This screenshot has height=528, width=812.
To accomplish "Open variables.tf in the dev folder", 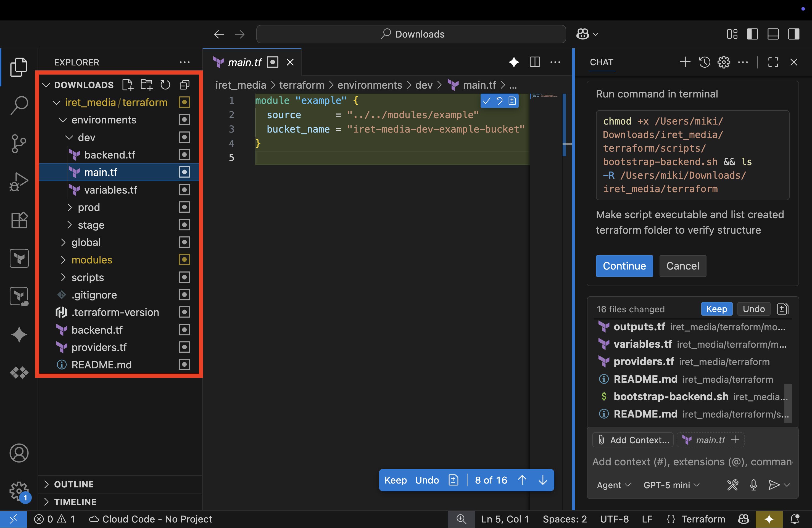I will 110,190.
